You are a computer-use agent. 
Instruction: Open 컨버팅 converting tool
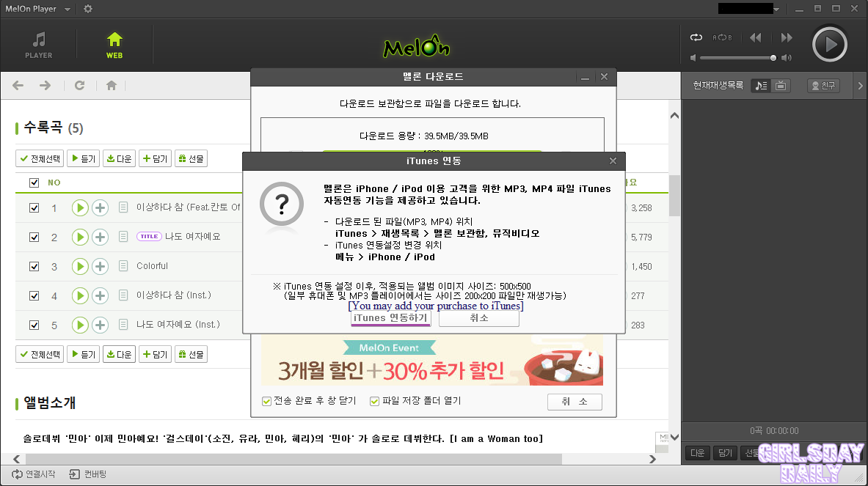(x=87, y=474)
